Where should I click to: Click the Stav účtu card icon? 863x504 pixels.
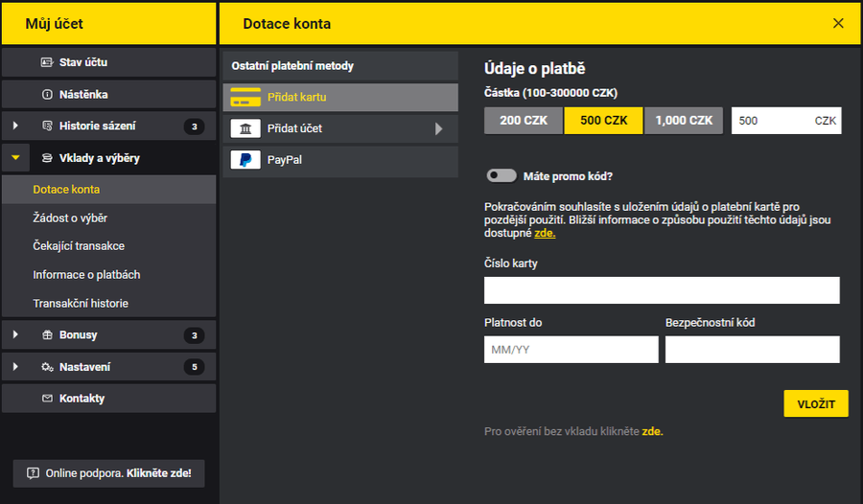tap(47, 62)
